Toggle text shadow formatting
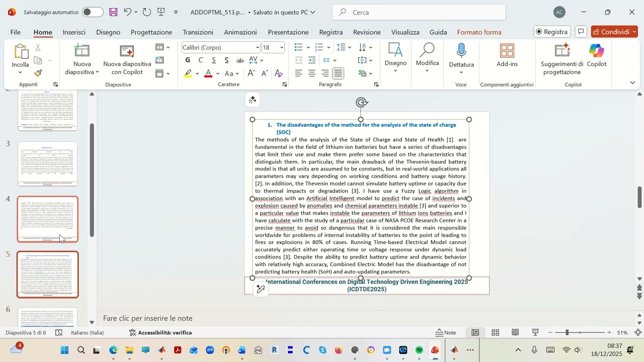The image size is (644, 362). click(227, 60)
